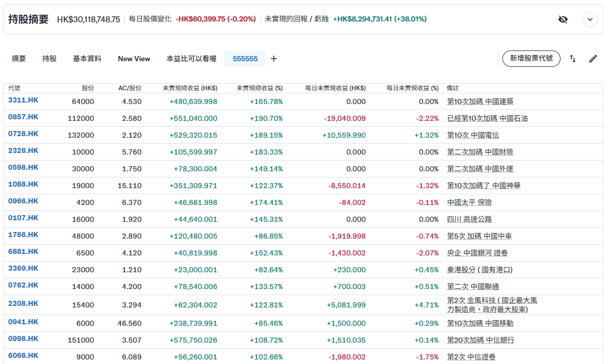Open the 0941.HK ticker link
Screen dimensions: 610x364
(x=23, y=322)
